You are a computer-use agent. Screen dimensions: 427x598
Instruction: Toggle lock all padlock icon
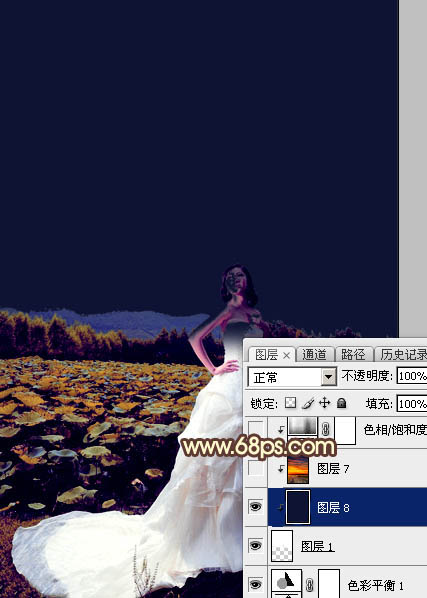click(342, 403)
